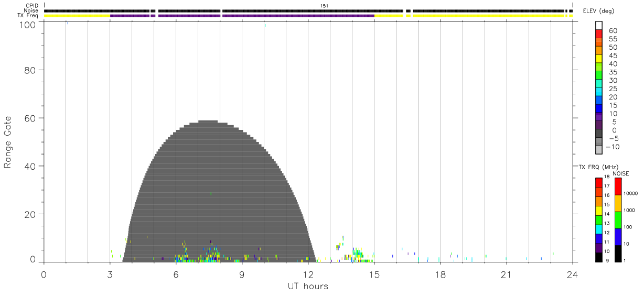Pick the green 13–14 MHz frequency swatch
This screenshot has width=644, height=297.
[598, 220]
